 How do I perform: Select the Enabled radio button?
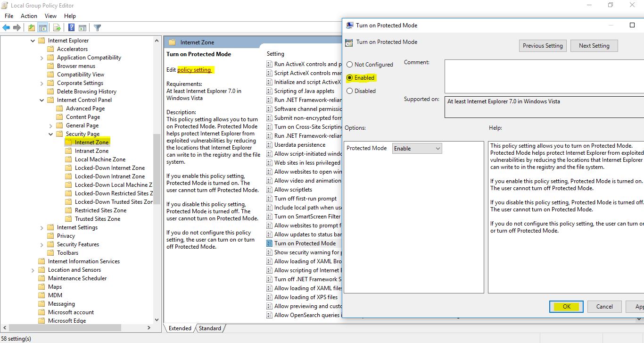click(x=349, y=78)
